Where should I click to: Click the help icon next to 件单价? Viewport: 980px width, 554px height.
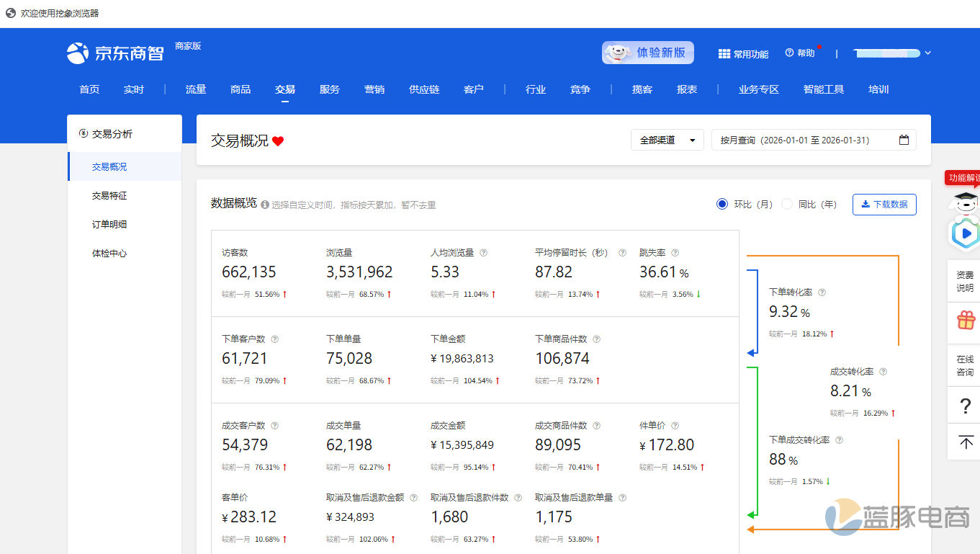[x=675, y=426]
